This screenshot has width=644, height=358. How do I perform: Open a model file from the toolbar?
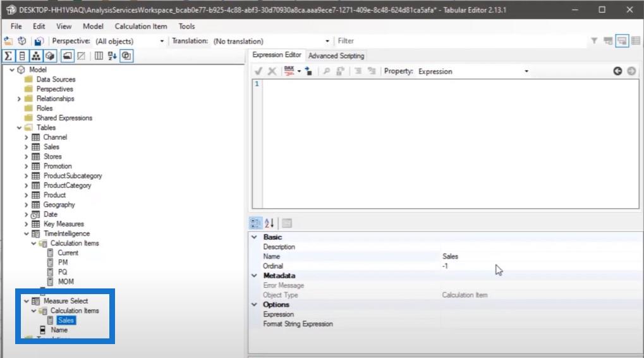(8, 40)
